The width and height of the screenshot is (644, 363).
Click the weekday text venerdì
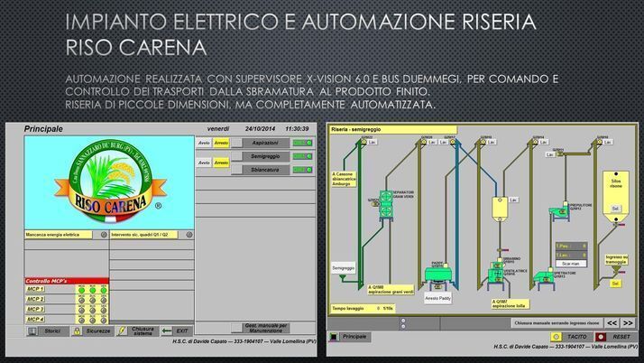pyautogui.click(x=218, y=128)
